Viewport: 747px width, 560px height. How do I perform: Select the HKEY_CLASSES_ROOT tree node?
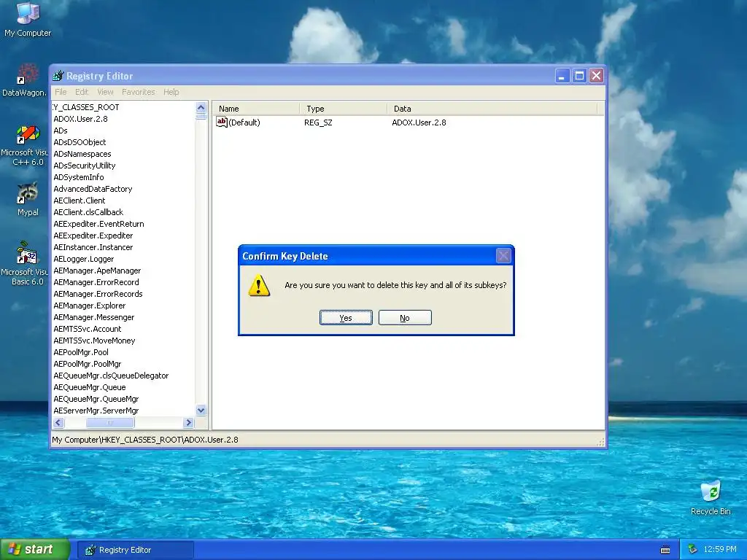pyautogui.click(x=86, y=107)
